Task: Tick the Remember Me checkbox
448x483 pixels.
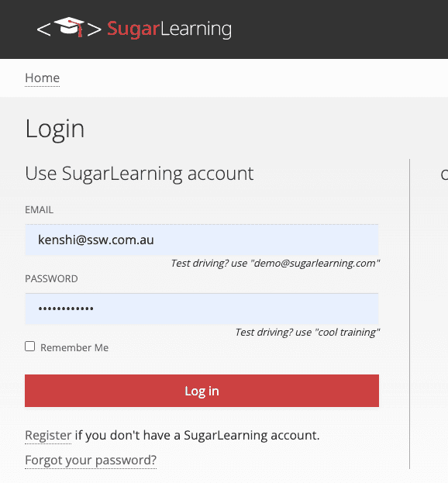Action: (30, 347)
